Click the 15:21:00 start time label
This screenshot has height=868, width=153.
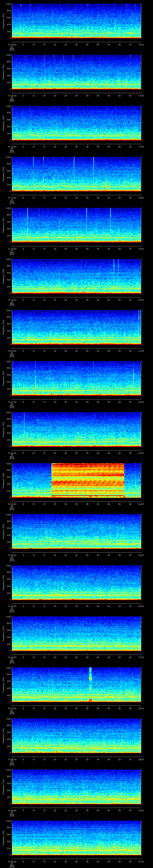coord(12,402)
